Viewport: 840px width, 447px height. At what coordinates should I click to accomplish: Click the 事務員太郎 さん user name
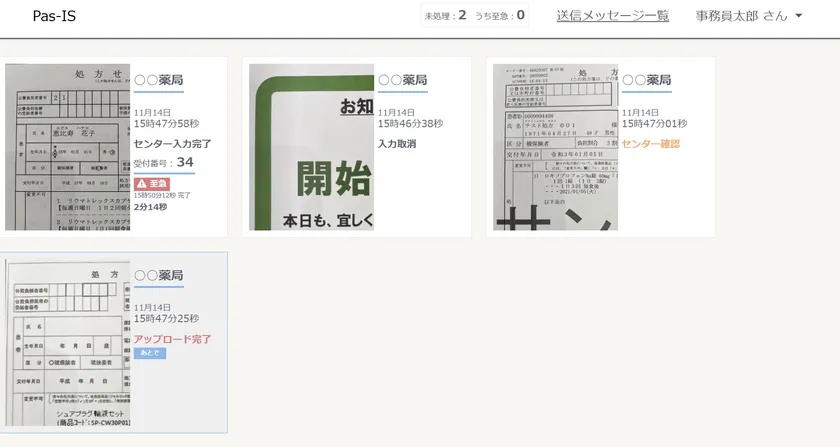tap(741, 16)
